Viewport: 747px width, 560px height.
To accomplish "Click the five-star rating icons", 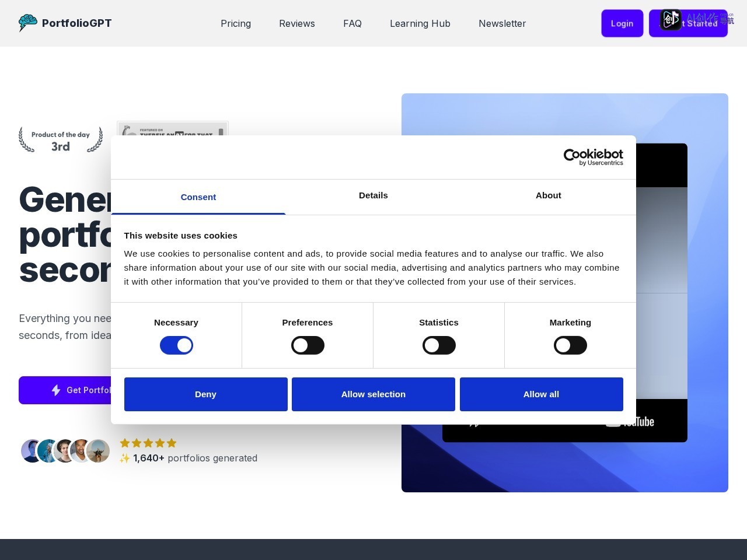I will pos(148,443).
